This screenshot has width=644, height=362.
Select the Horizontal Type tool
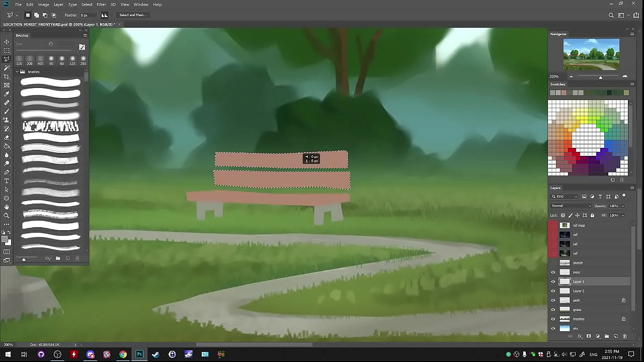pos(7,181)
